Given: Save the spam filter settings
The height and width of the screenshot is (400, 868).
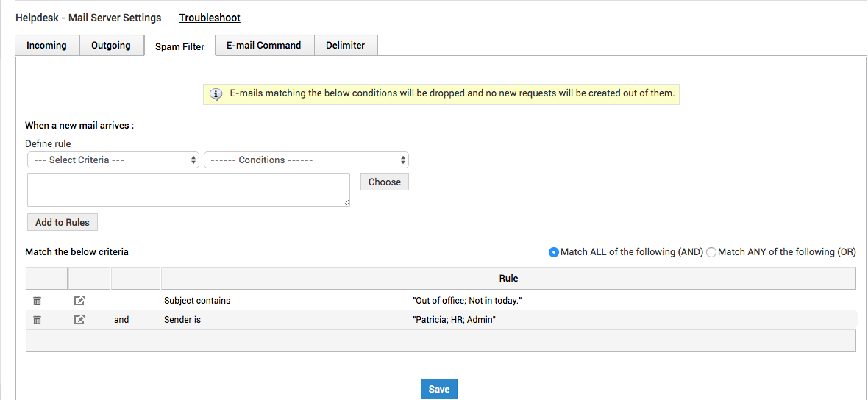Looking at the screenshot, I should 438,390.
